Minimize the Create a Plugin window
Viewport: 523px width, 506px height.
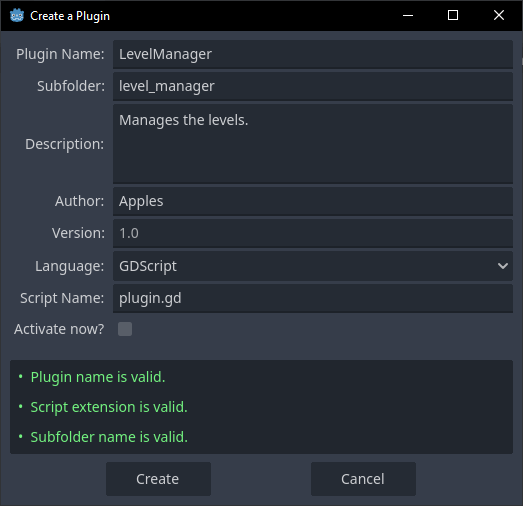tap(408, 15)
